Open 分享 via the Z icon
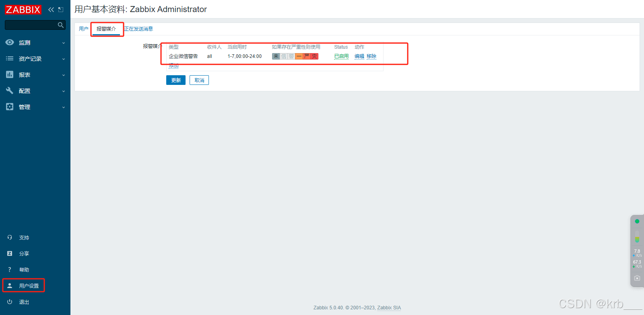The height and width of the screenshot is (315, 644). (x=10, y=253)
